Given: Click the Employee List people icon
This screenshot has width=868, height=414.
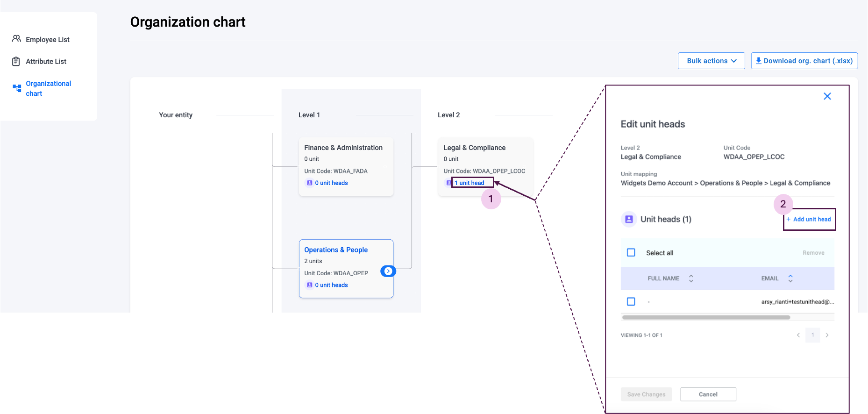Looking at the screenshot, I should 16,39.
